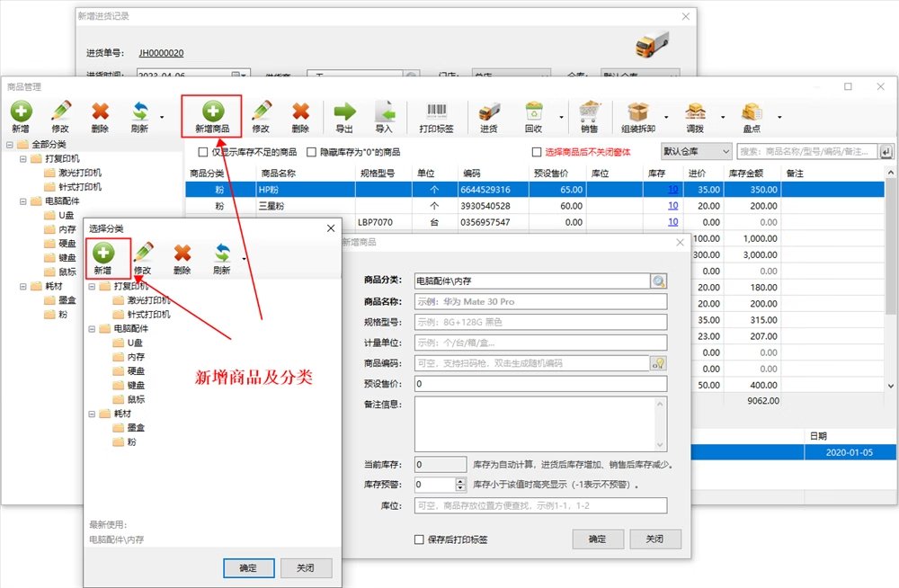This screenshot has width=899, height=588.
Task: Click search enter icon next to search box
Action: coord(886,151)
